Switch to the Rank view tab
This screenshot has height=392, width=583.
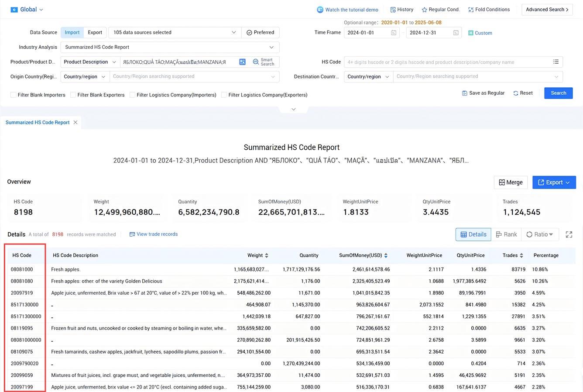pos(506,234)
